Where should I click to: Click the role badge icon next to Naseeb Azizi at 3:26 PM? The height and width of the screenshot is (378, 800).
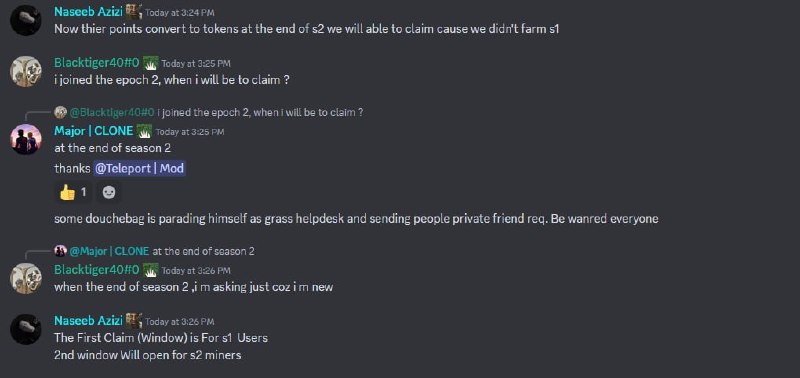(x=134, y=320)
